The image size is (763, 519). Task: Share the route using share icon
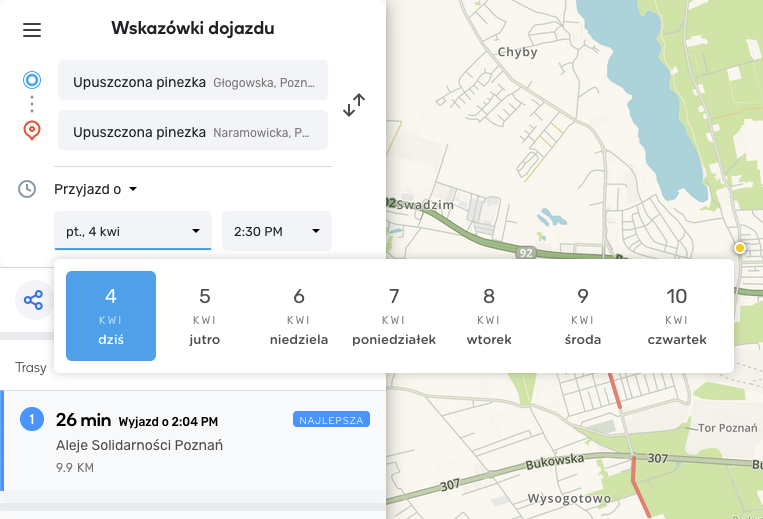[34, 300]
